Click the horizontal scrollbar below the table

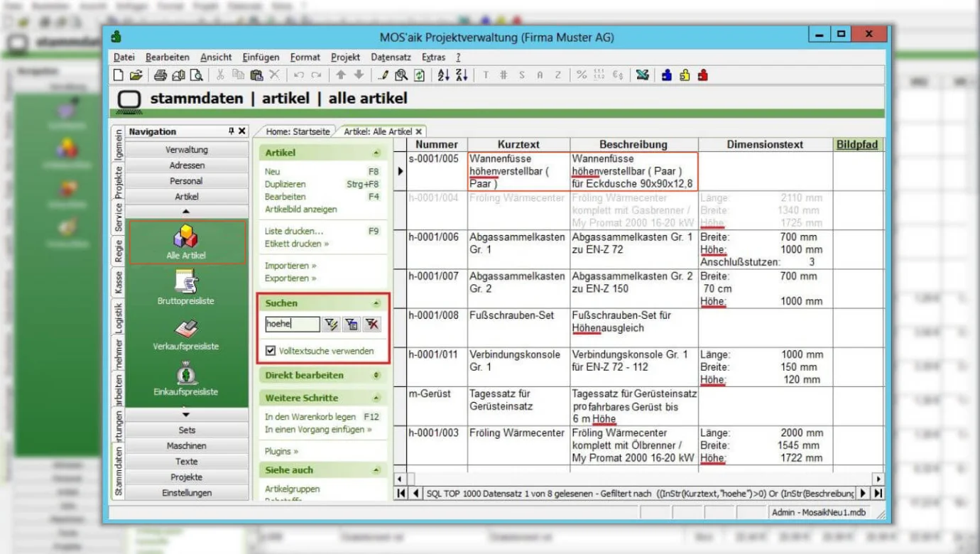[x=639, y=479]
